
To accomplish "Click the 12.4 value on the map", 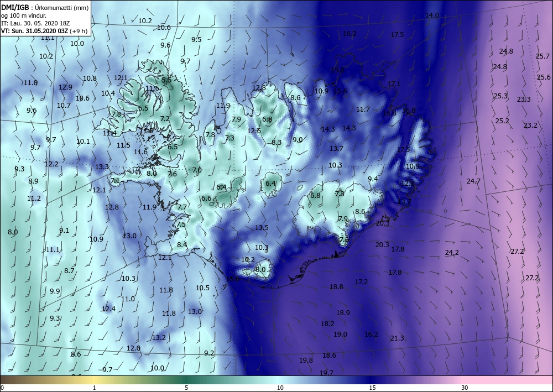I will 108,309.
